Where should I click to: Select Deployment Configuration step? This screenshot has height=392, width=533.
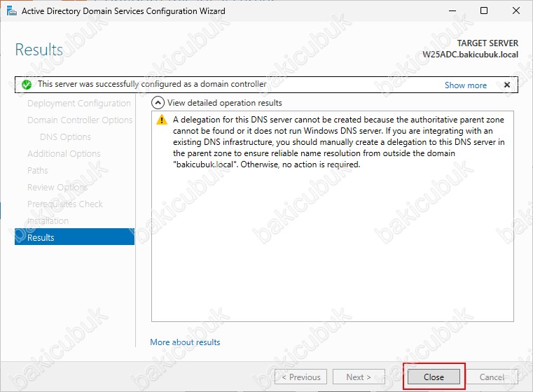tap(79, 104)
